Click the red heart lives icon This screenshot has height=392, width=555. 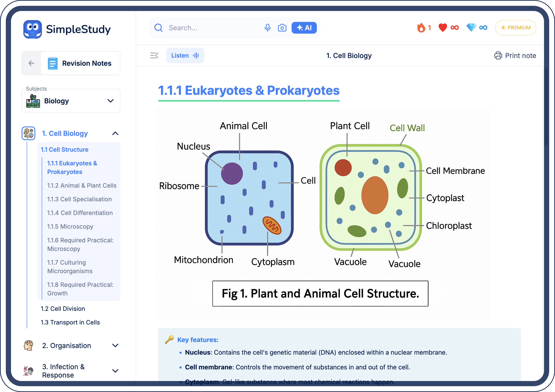(x=443, y=28)
